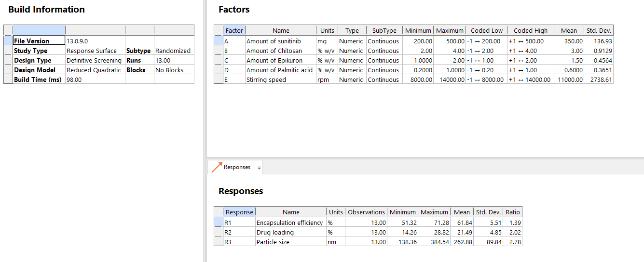Click the vertical splitter beside Build Information
The height and width of the screenshot is (262, 644).
(x=205, y=131)
